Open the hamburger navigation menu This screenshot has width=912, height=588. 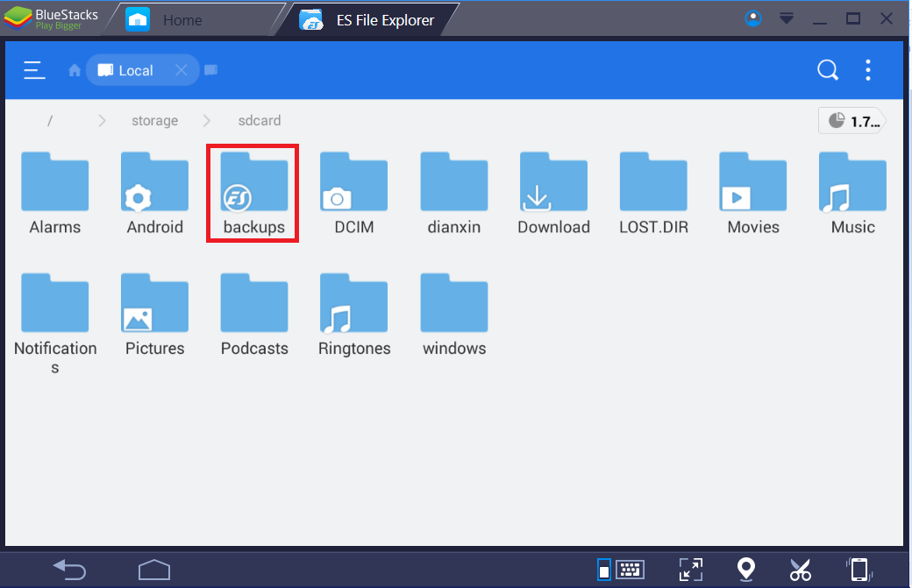click(34, 70)
